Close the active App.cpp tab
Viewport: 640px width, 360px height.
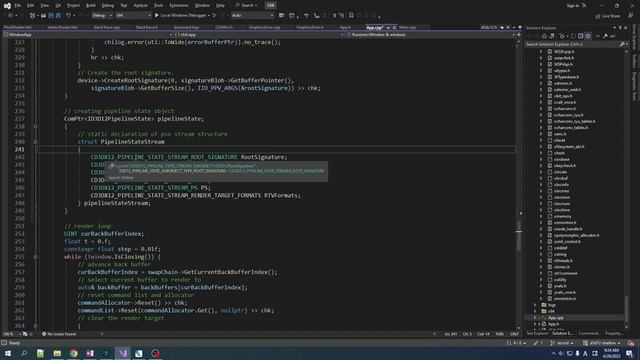coord(394,27)
